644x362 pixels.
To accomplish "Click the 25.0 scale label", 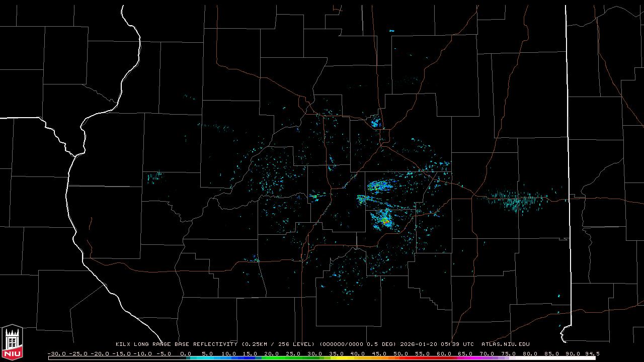I will [293, 354].
